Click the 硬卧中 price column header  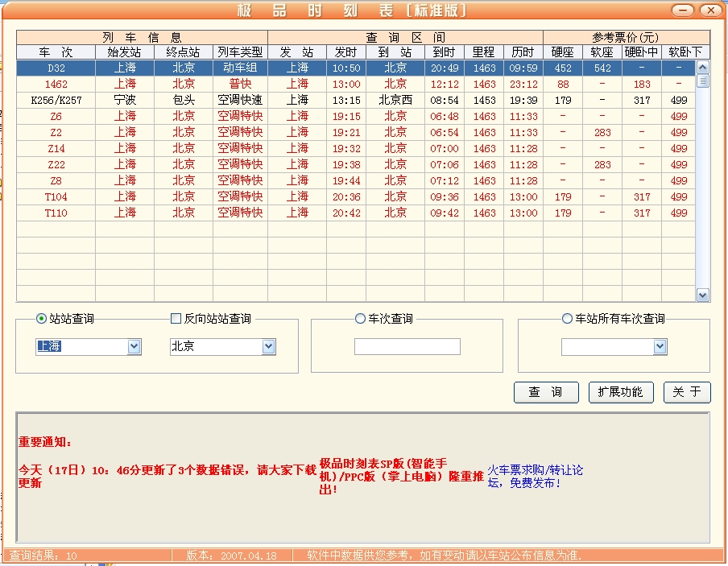642,52
